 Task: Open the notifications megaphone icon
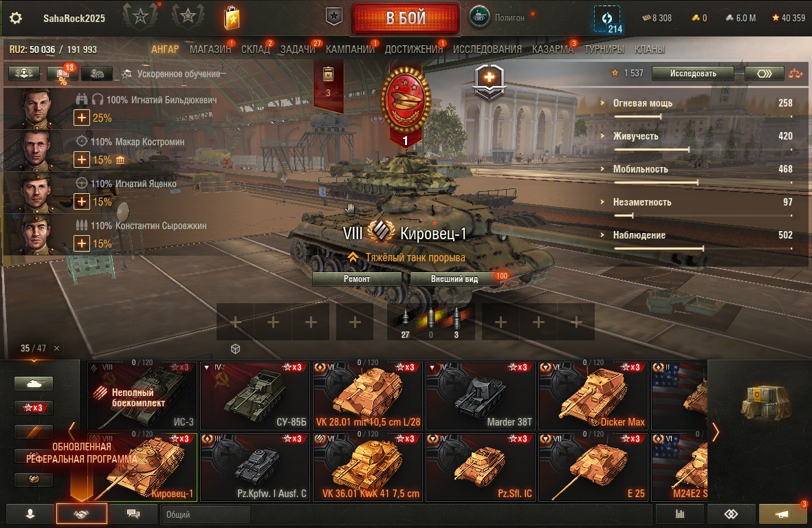point(782,514)
